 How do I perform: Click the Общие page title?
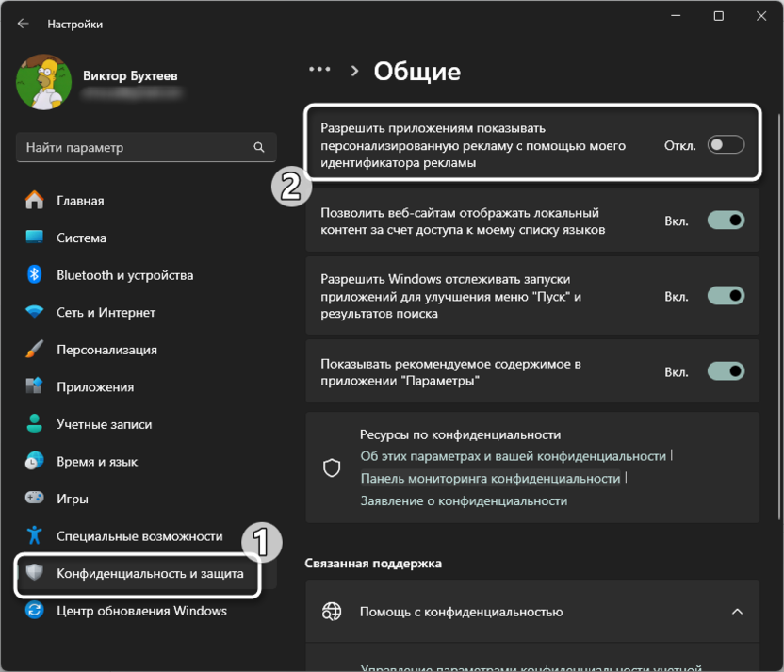pyautogui.click(x=417, y=71)
